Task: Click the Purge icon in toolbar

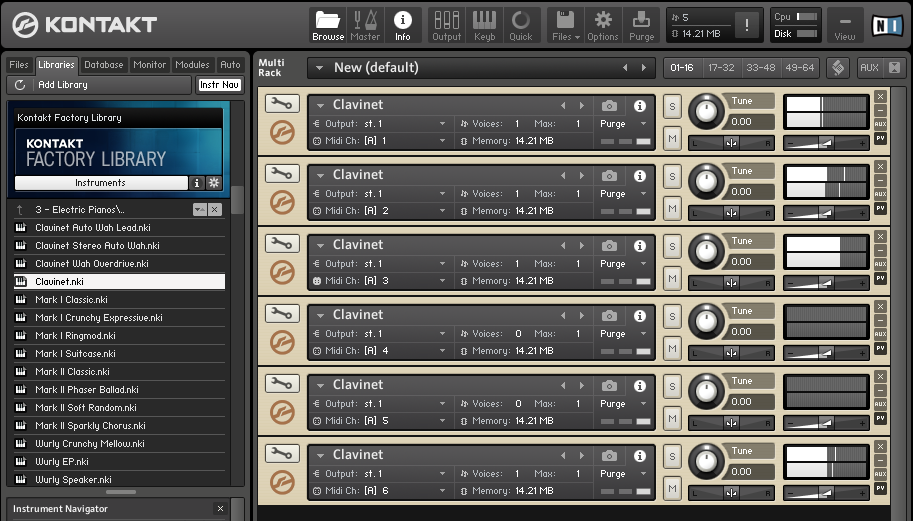Action: point(642,25)
